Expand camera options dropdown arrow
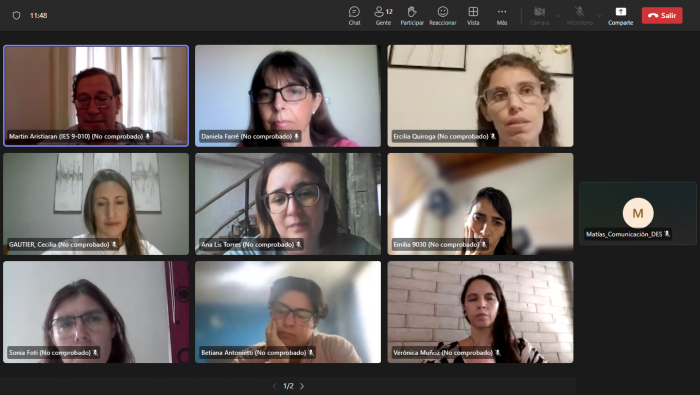The width and height of the screenshot is (700, 395). tap(558, 16)
